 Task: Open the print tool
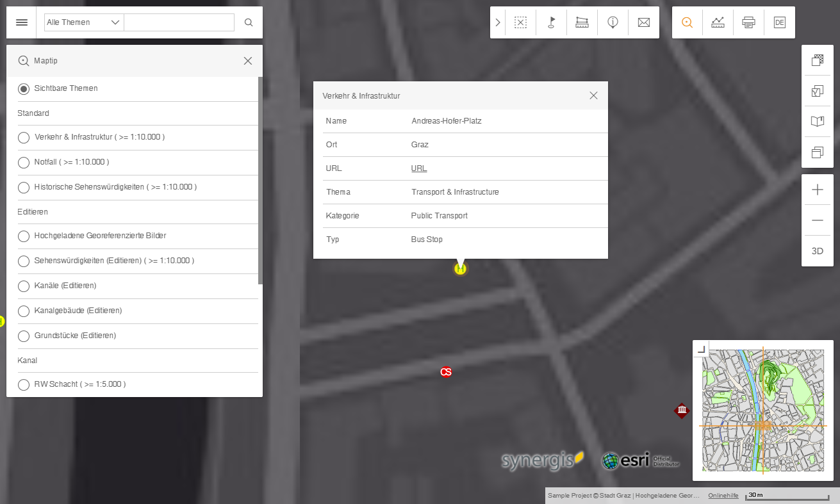coord(748,22)
